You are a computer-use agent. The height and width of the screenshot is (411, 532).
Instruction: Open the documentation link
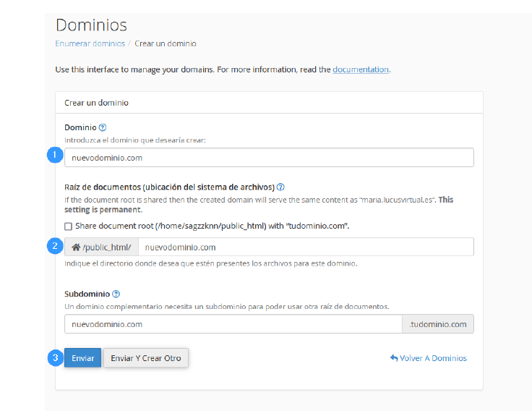point(361,69)
